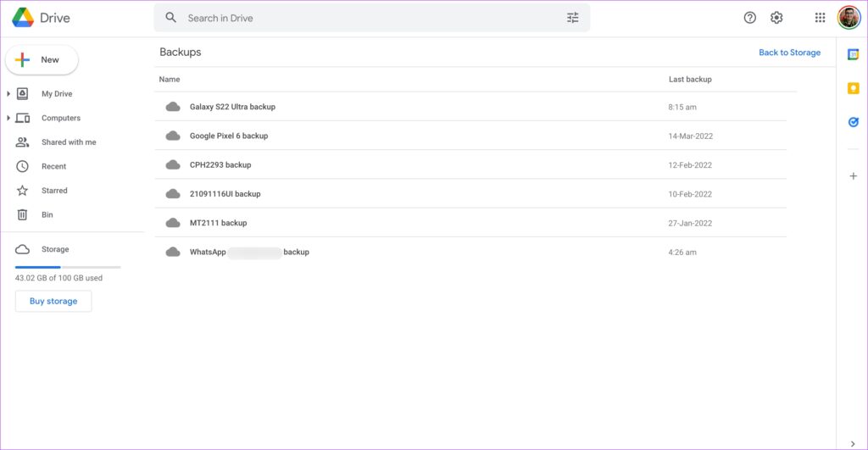Click the 27-Jan-2022 backup date

click(x=690, y=223)
